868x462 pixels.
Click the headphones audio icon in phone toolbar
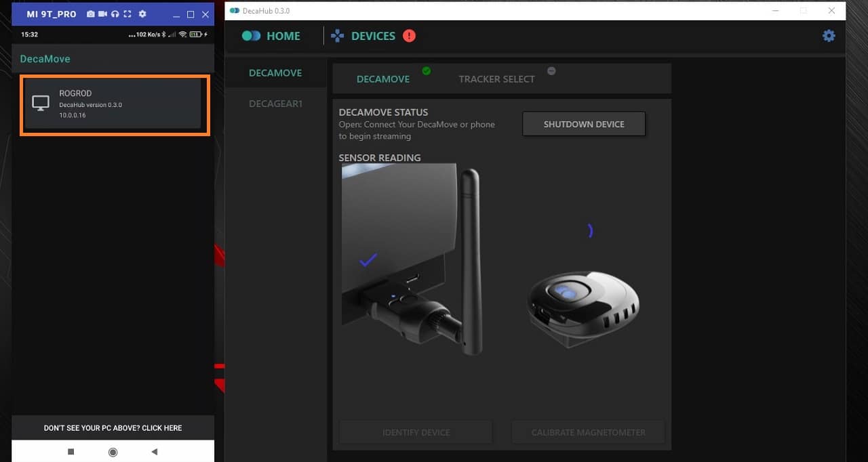point(115,14)
